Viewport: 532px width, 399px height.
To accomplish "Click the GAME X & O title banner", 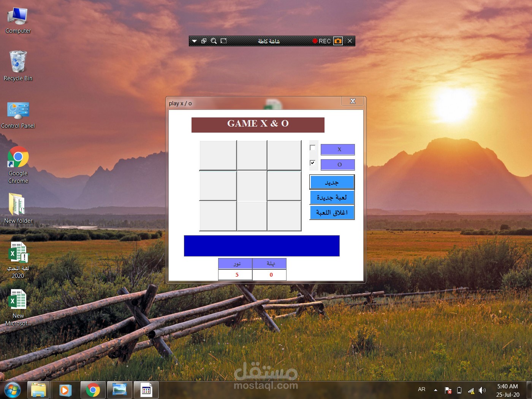I will coord(258,125).
